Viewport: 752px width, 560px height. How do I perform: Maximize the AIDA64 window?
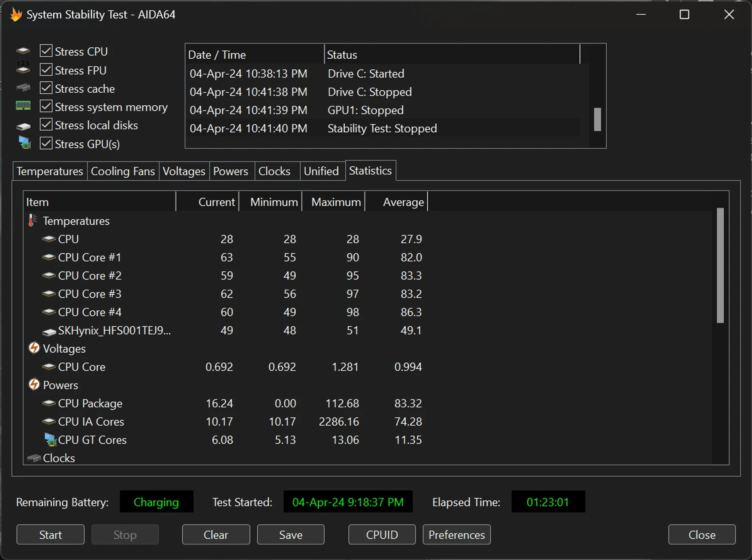(x=684, y=14)
